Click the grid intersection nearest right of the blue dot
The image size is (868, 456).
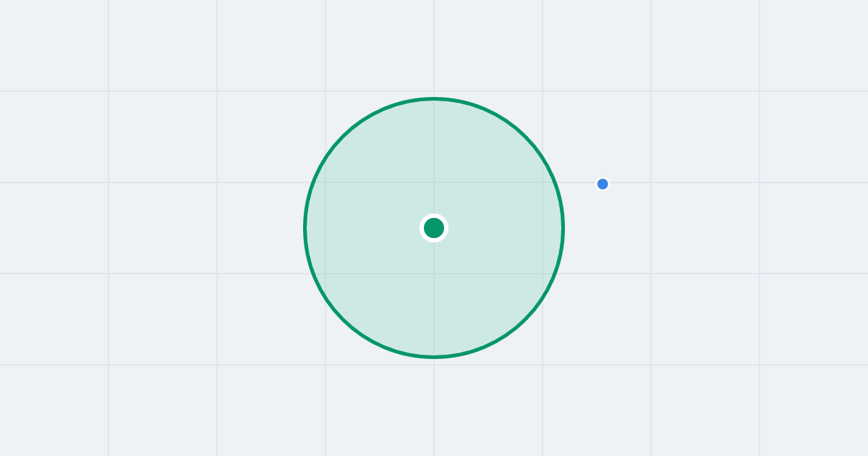click(x=651, y=182)
